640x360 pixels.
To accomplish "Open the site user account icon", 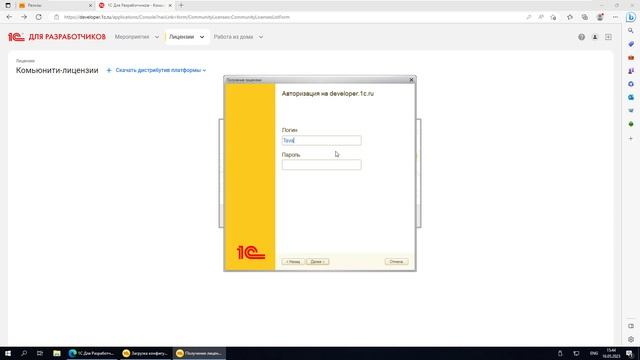I will click(595, 37).
